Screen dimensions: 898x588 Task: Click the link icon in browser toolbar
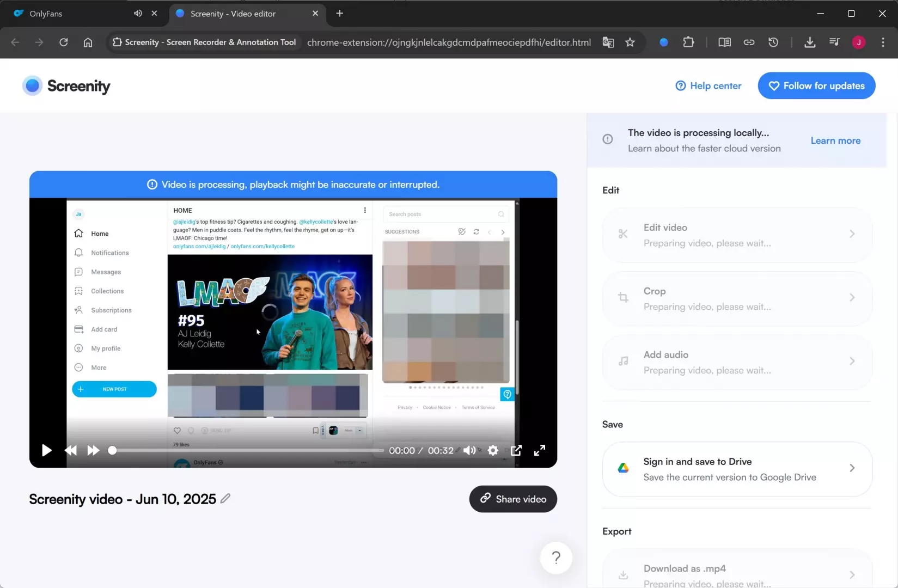(749, 42)
